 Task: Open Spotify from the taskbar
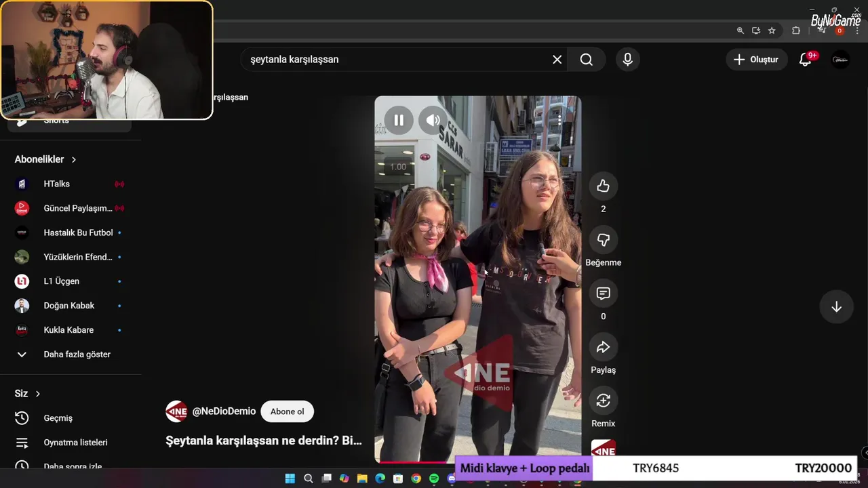coord(434,479)
